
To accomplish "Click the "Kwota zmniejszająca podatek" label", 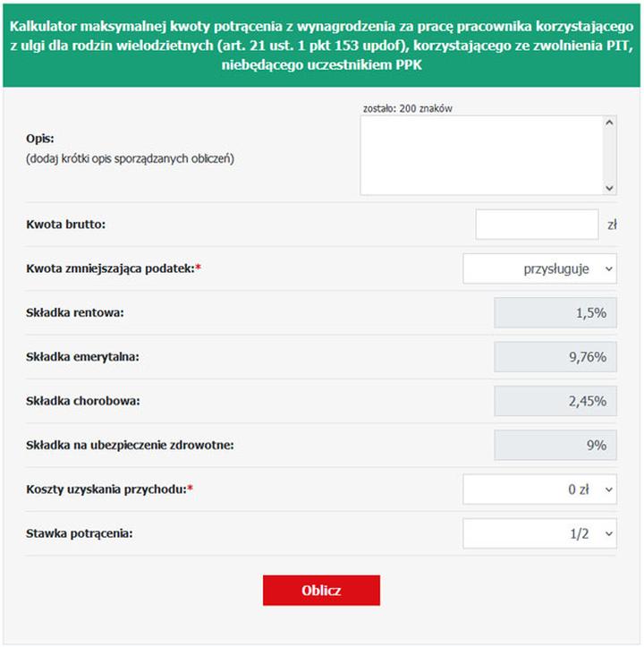I will (111, 268).
